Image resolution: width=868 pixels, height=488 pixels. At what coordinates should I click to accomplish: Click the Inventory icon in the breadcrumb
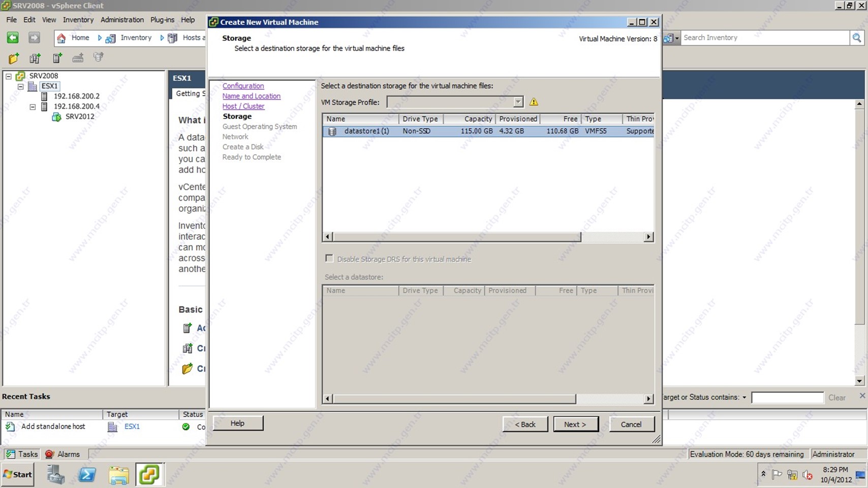(x=110, y=38)
